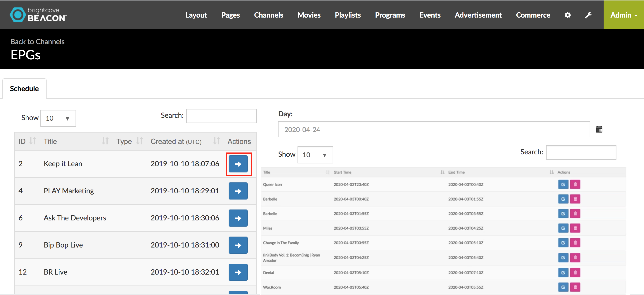Viewport: 644px width, 295px height.
Task: Open the BR Live arrow button
Action: click(x=238, y=272)
